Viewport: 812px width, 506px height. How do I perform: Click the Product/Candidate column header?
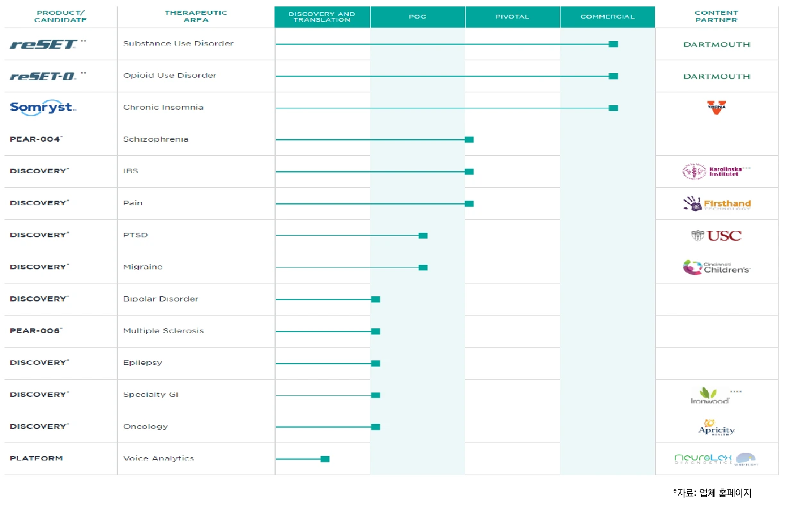coord(60,17)
